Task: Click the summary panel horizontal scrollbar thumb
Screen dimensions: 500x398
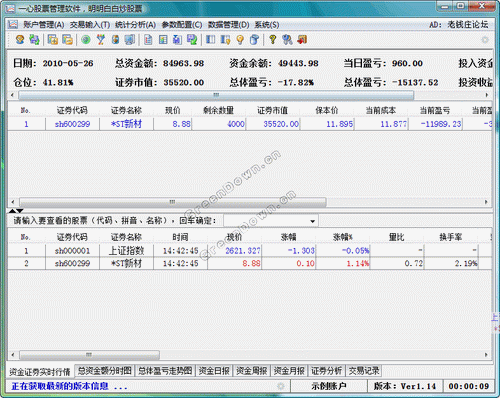Action: pyautogui.click(x=216, y=95)
